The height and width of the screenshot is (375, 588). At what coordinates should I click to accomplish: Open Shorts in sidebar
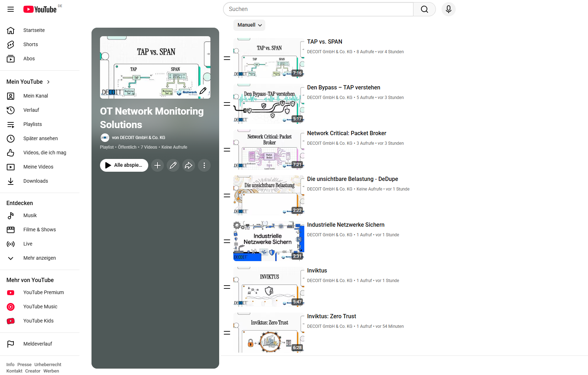[x=40, y=44]
